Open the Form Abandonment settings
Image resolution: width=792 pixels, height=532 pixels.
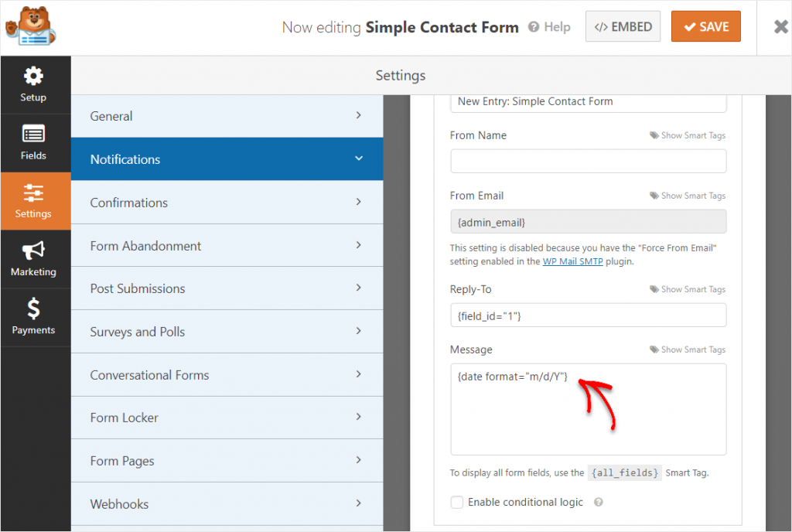227,246
